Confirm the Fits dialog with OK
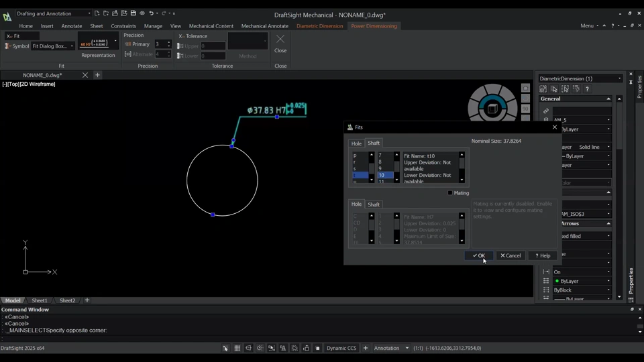The image size is (644, 362). click(x=478, y=255)
